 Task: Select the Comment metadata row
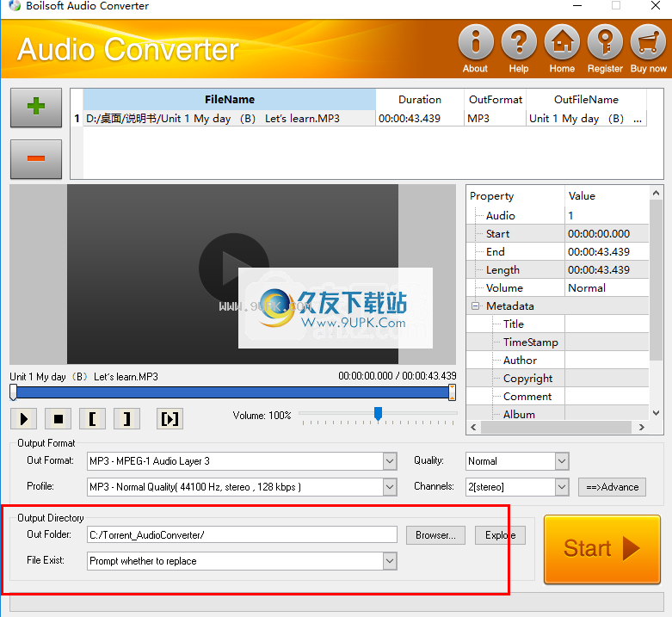point(558,397)
